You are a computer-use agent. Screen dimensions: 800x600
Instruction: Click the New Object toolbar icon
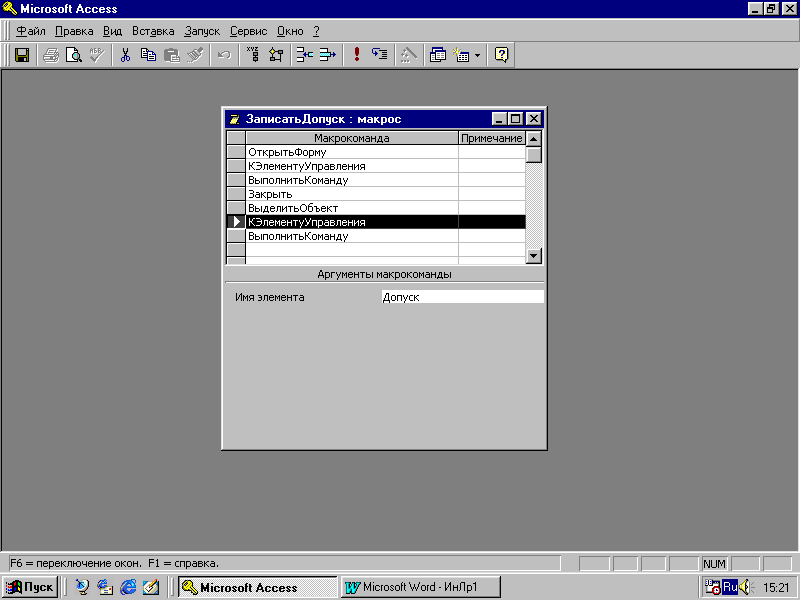pos(462,55)
